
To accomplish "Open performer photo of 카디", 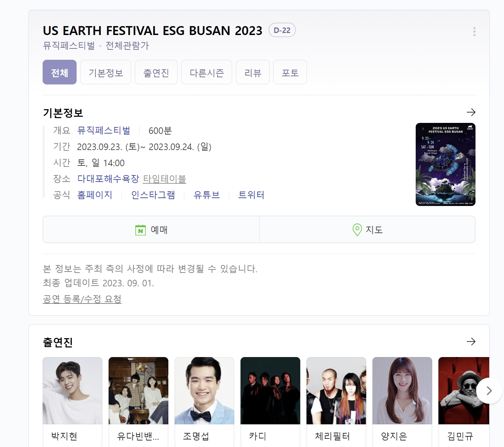I will click(x=270, y=391).
